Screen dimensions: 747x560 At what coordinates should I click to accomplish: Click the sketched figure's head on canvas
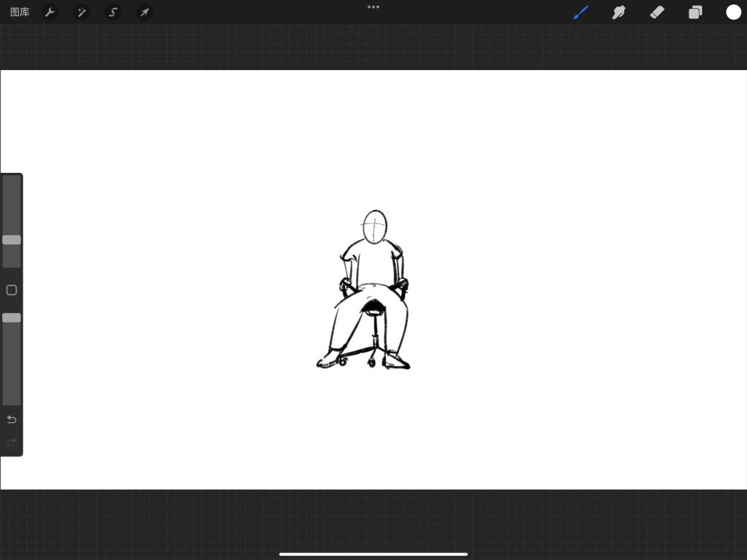(375, 227)
